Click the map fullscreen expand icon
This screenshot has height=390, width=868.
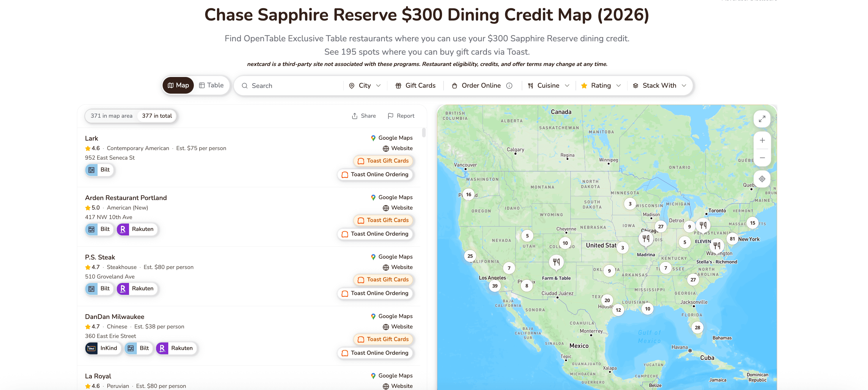tap(762, 119)
